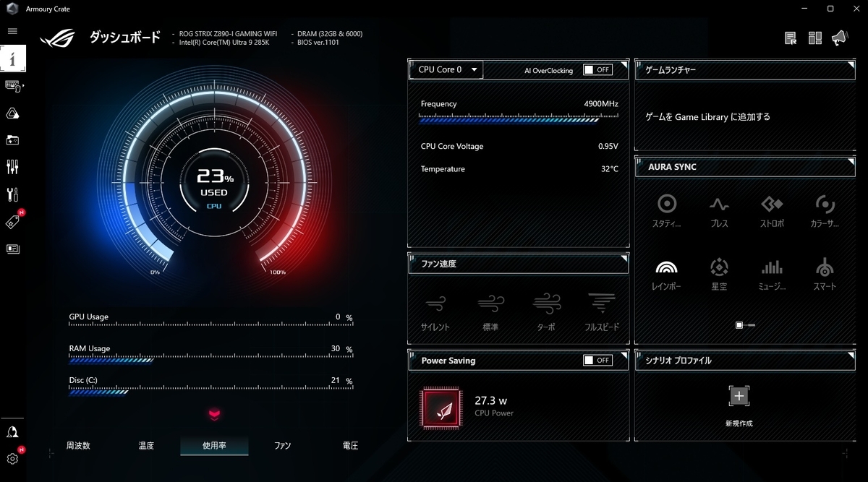Select the ミュージ... music Aura effect
Viewport: 868px width, 482px height.
click(772, 274)
